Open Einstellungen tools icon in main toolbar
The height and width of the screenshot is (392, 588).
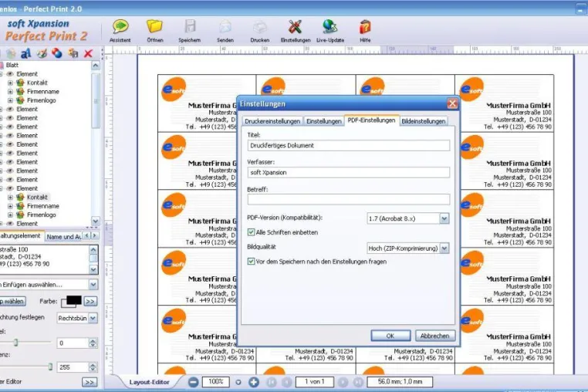(x=295, y=27)
